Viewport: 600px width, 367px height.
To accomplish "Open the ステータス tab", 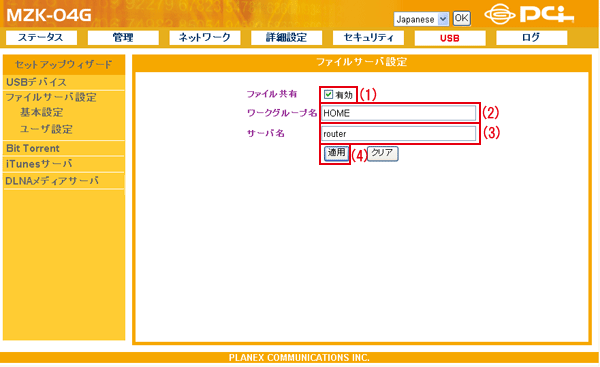I will [41, 38].
